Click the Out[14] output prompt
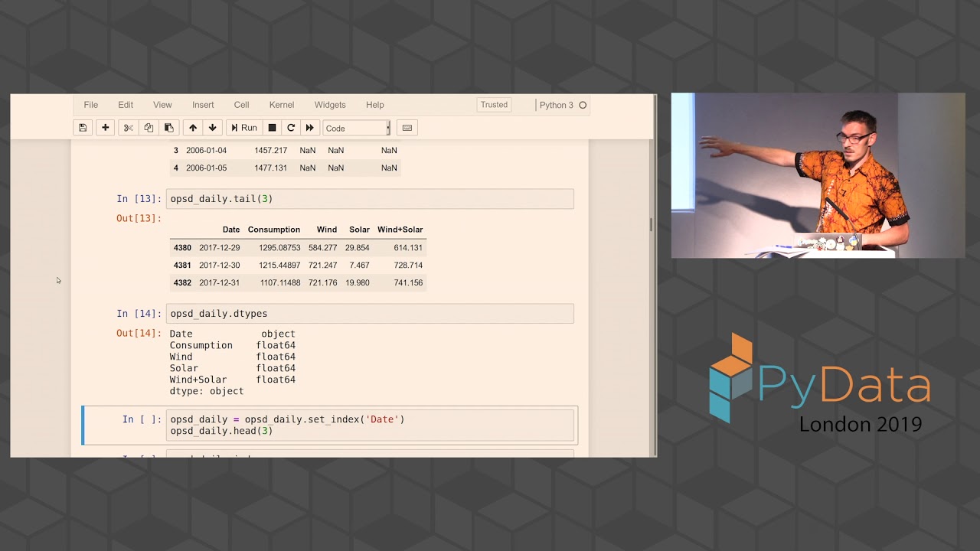The width and height of the screenshot is (980, 551). [x=139, y=334]
